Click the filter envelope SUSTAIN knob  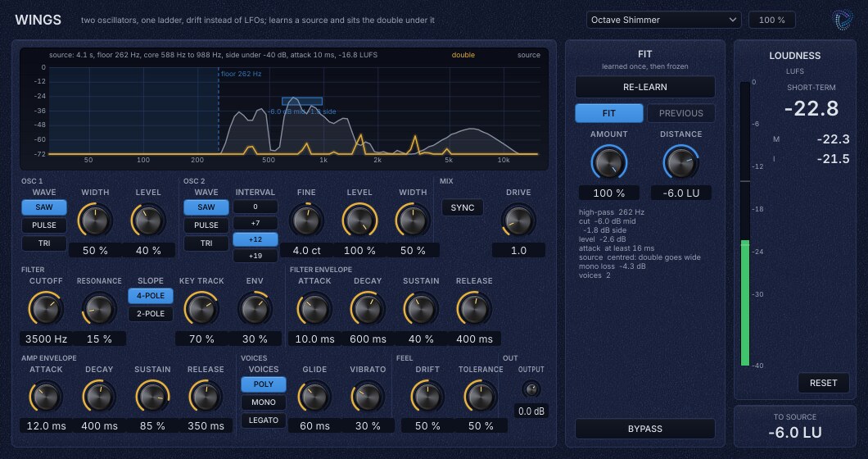[x=421, y=309]
